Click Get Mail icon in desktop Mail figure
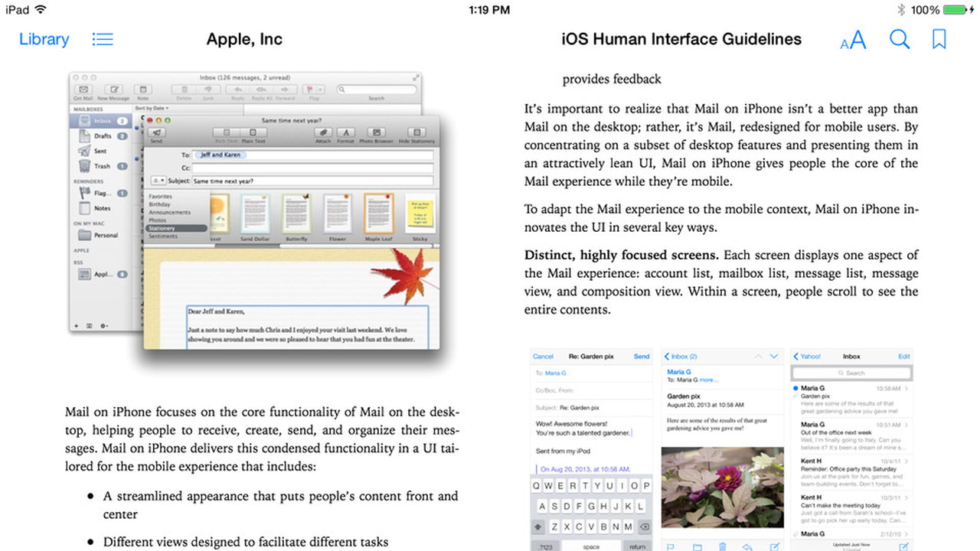The height and width of the screenshot is (551, 980). (x=83, y=90)
